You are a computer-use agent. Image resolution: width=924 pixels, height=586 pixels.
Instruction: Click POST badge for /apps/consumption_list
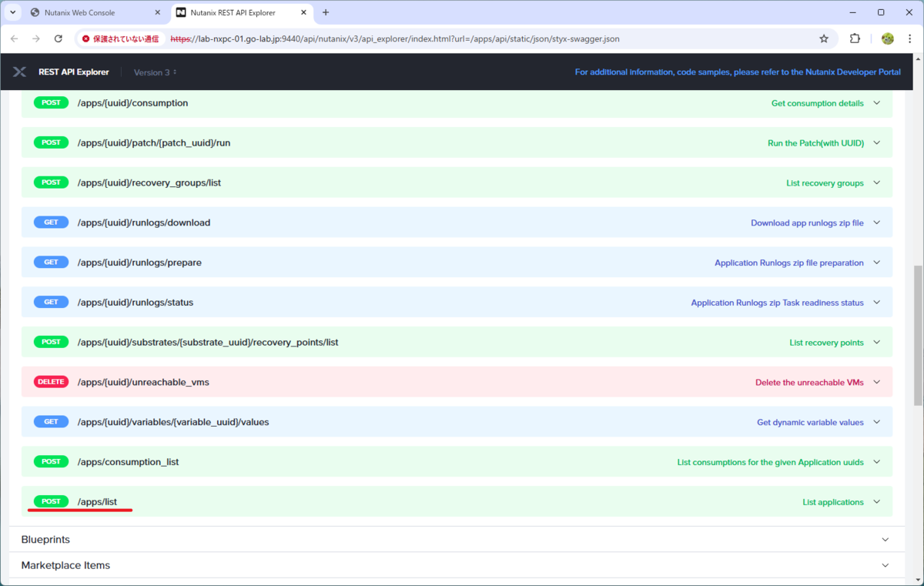(x=51, y=462)
